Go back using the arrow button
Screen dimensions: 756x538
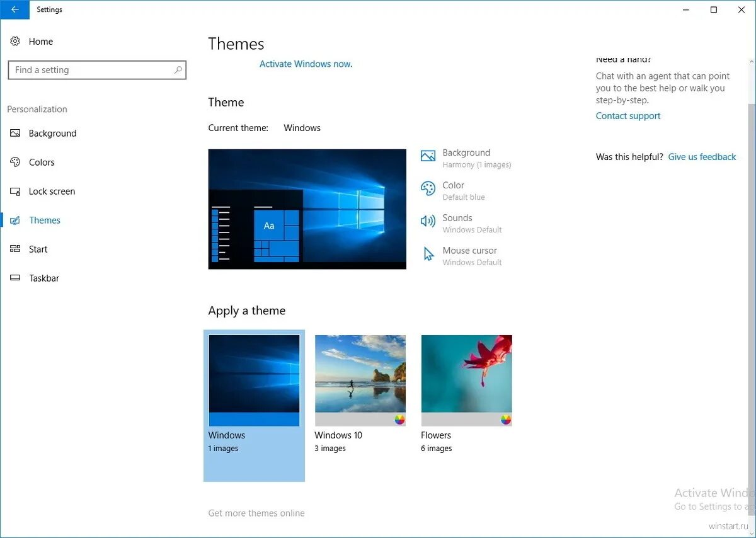point(14,9)
